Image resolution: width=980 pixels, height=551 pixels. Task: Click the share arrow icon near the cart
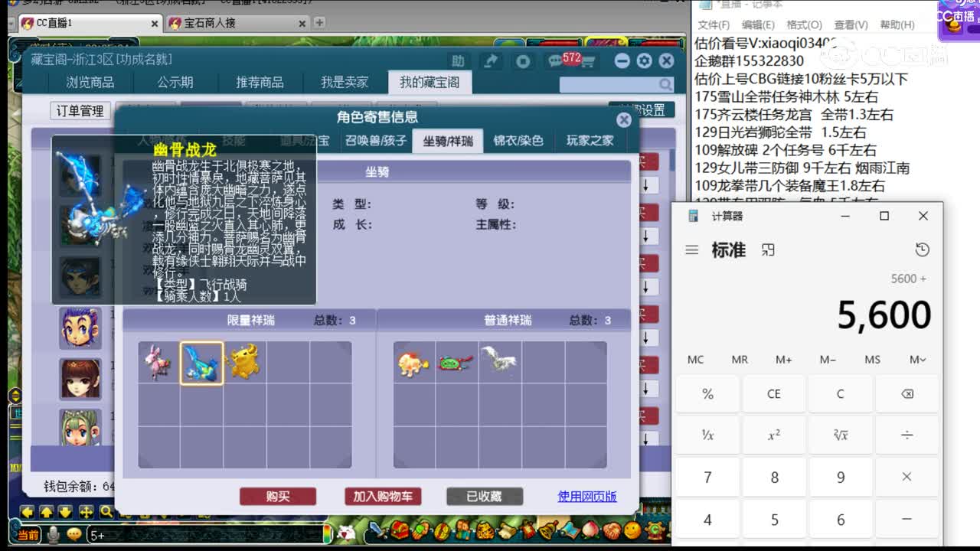pyautogui.click(x=491, y=60)
